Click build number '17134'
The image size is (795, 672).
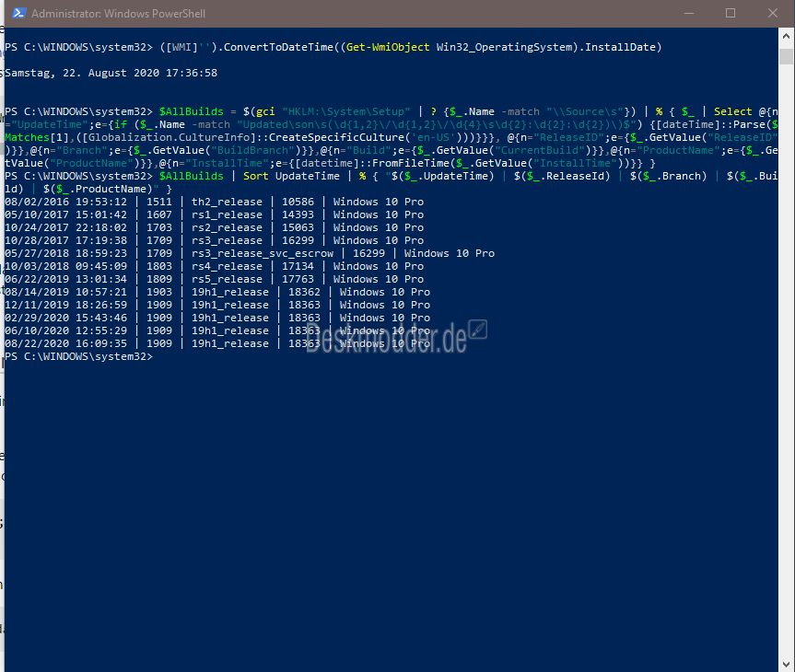click(x=298, y=267)
